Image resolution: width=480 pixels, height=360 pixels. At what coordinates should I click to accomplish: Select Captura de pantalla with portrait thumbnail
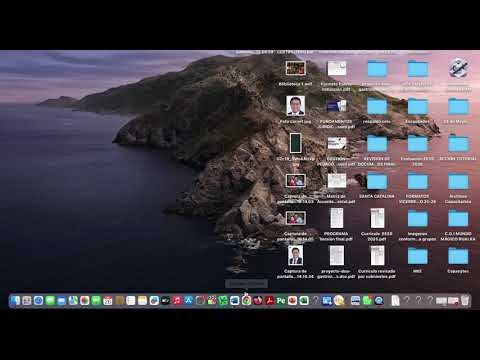click(x=296, y=255)
